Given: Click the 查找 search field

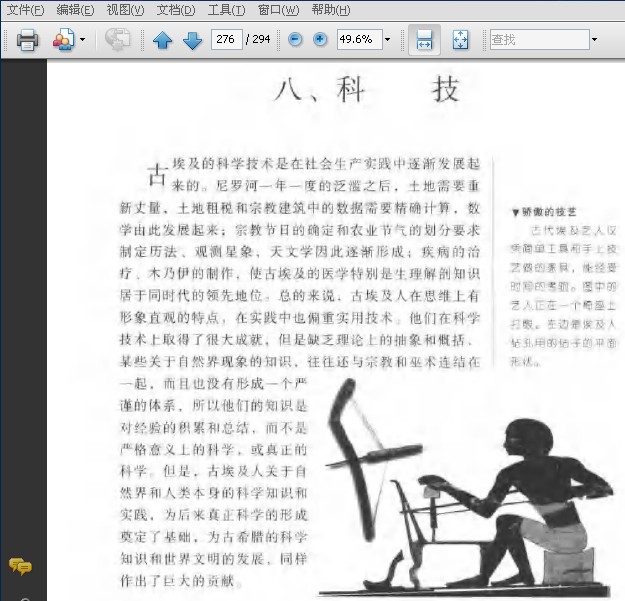Looking at the screenshot, I should [540, 39].
